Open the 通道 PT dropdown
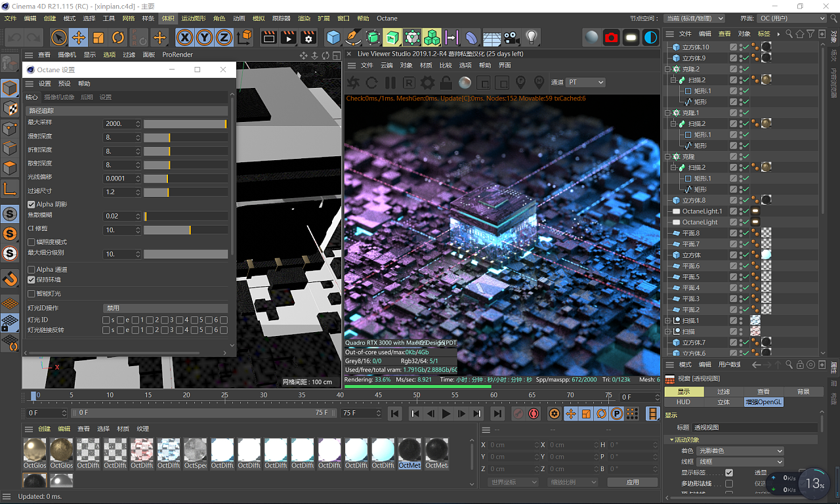The height and width of the screenshot is (504, 840). click(x=585, y=82)
